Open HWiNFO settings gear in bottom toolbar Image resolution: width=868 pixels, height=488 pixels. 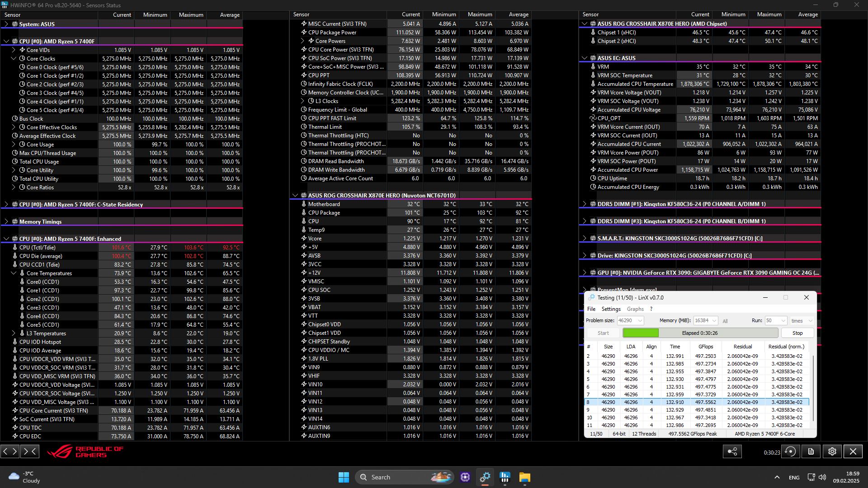[832, 451]
